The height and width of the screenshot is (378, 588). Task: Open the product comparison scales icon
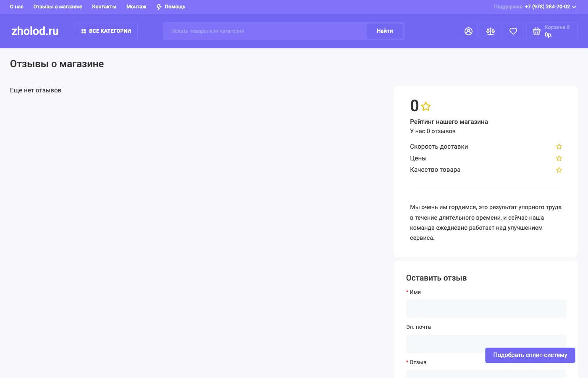pyautogui.click(x=491, y=31)
